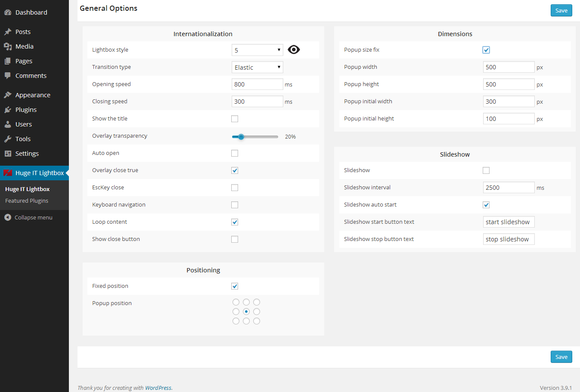The width and height of the screenshot is (580, 392).
Task: Enable Keyboard navigation checkbox
Action: coord(235,205)
